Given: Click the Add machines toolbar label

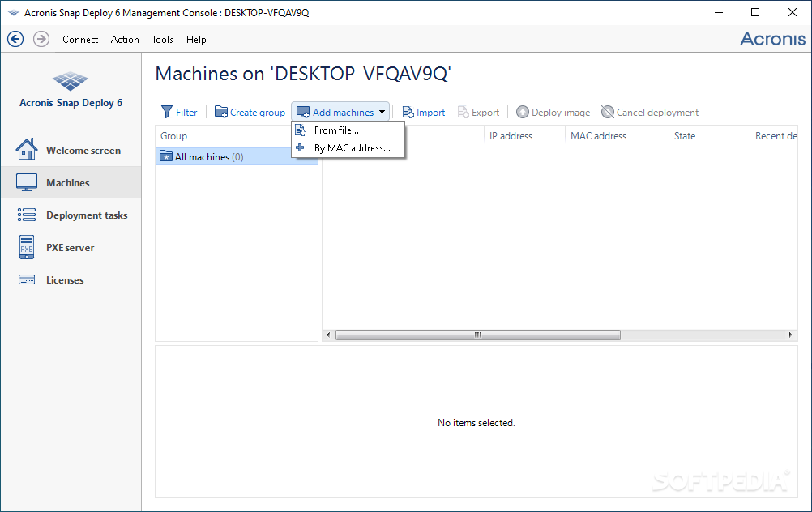Looking at the screenshot, I should [x=343, y=113].
